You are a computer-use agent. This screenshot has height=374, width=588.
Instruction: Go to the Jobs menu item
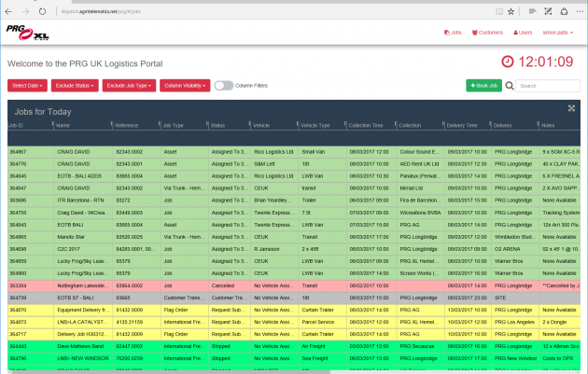click(x=453, y=32)
